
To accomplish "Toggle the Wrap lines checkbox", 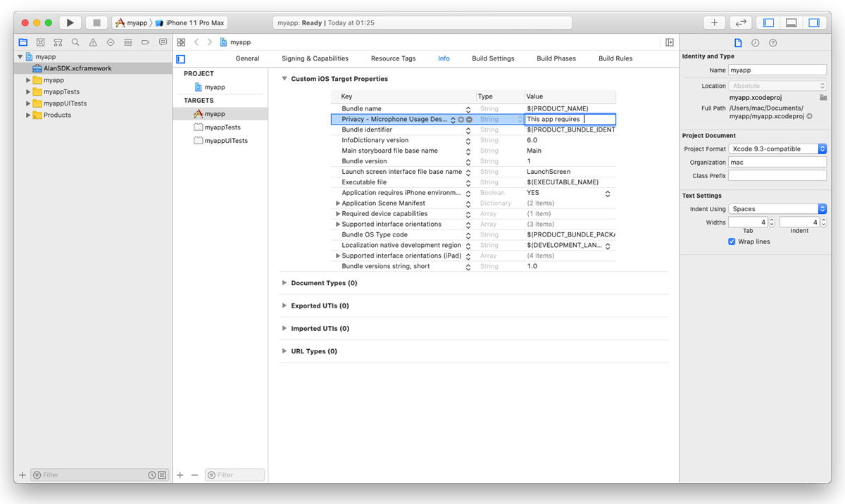I will 732,241.
